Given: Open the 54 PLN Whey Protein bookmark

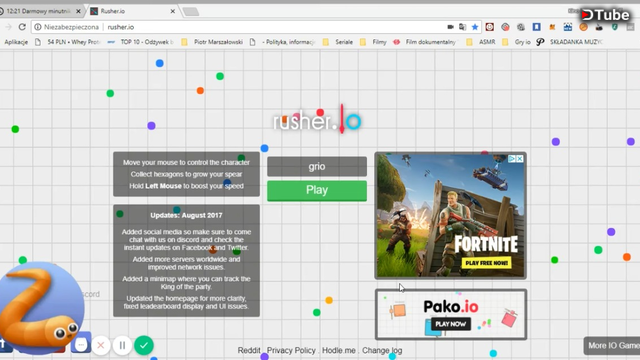Looking at the screenshot, I should pos(68,42).
